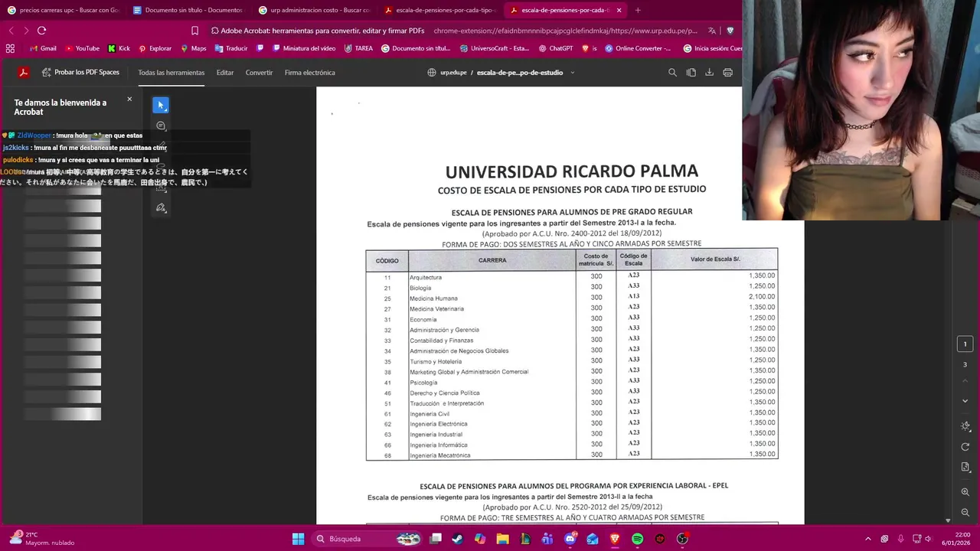The image size is (980, 551).
Task: Rotate the document view clockwise
Action: tap(965, 447)
